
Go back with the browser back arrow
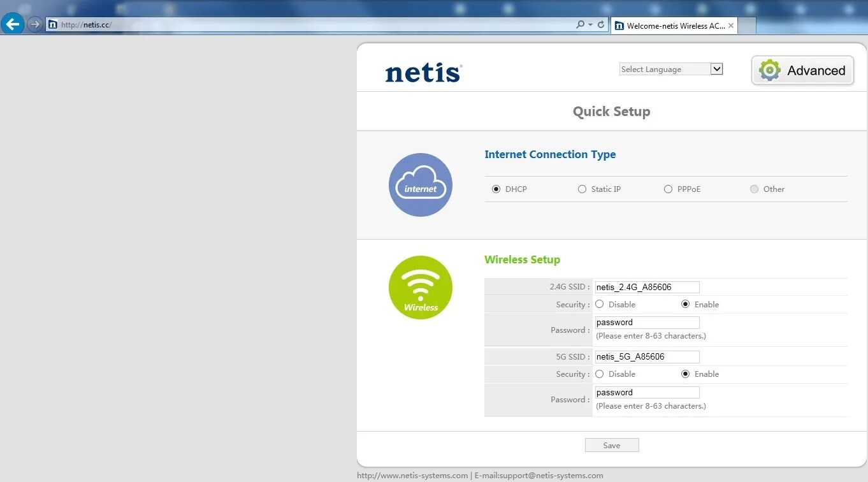tap(12, 24)
